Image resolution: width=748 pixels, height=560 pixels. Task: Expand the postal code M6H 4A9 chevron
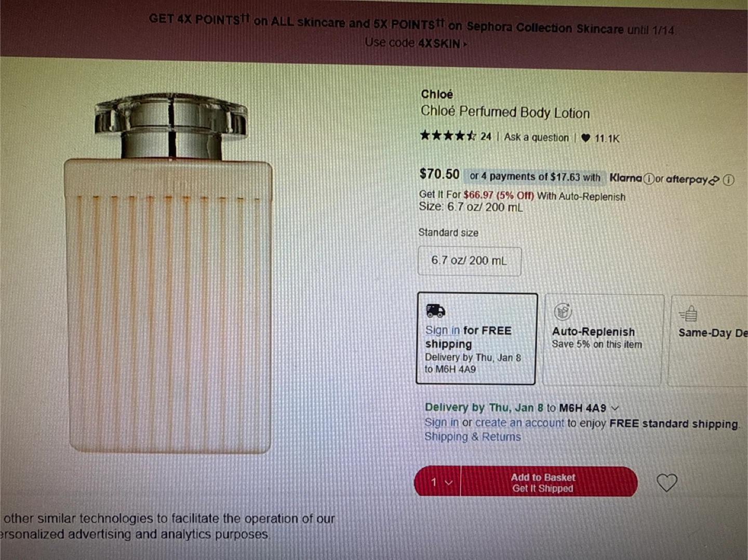pyautogui.click(x=616, y=408)
